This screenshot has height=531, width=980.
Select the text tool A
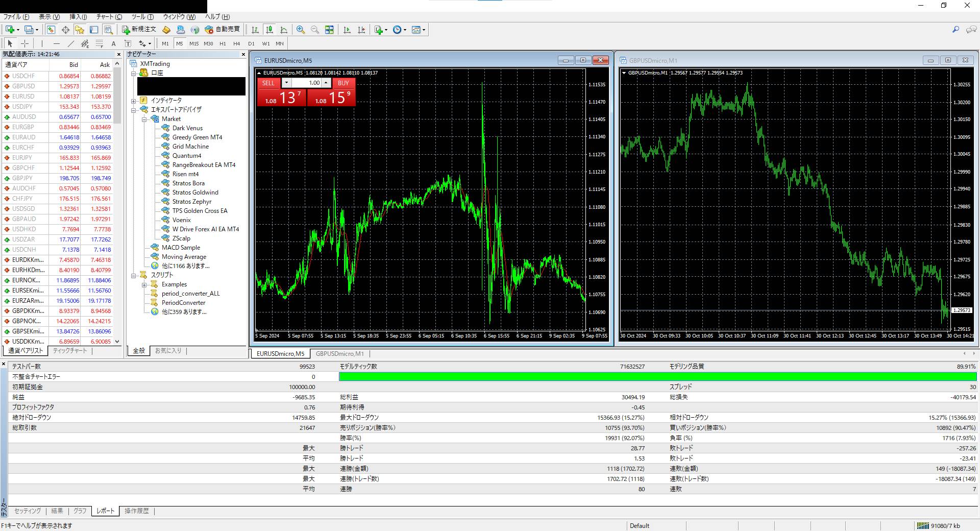coord(113,43)
